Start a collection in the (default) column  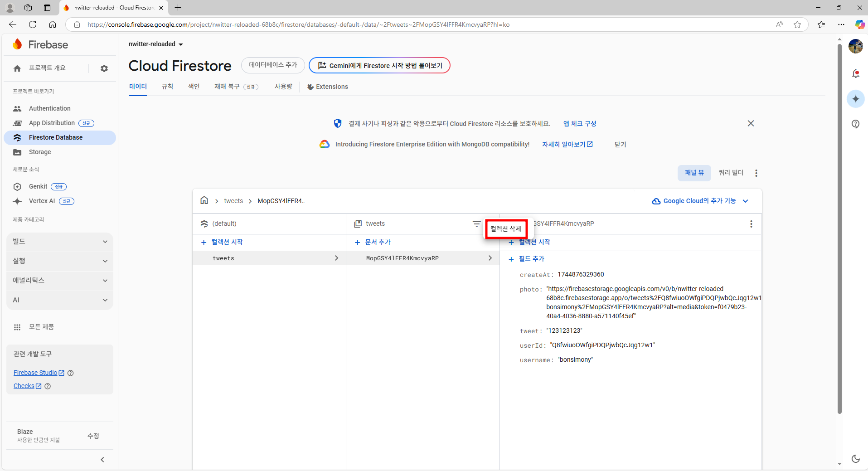222,242
